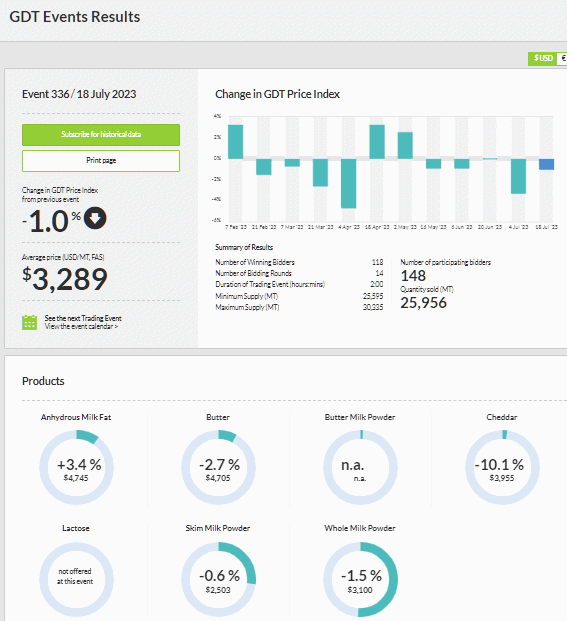
Task: Click the 25,956 quantity sold value
Action: tap(423, 303)
